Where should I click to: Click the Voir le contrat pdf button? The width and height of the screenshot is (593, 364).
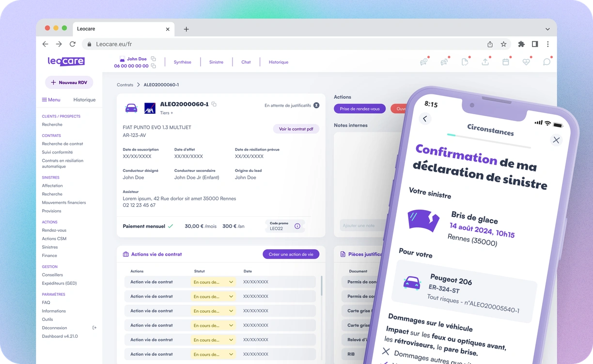[x=296, y=129]
